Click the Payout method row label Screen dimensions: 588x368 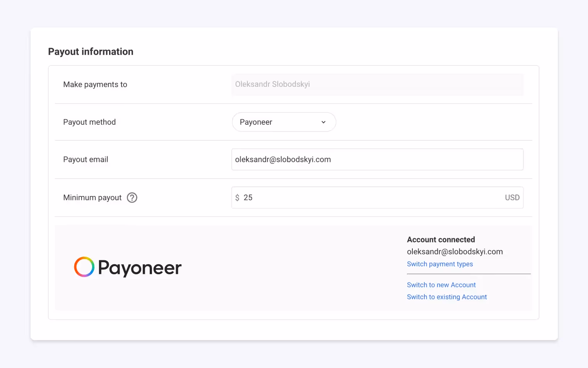click(89, 122)
